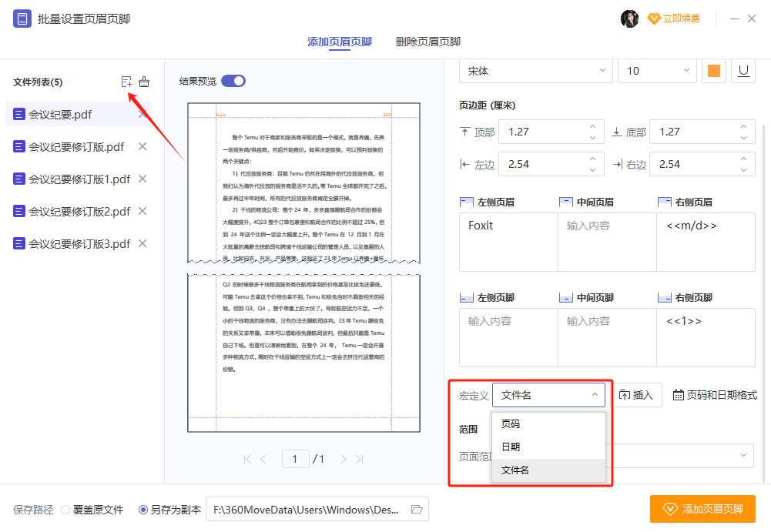Click the add files icon in file list
771x532 pixels.
(x=126, y=82)
